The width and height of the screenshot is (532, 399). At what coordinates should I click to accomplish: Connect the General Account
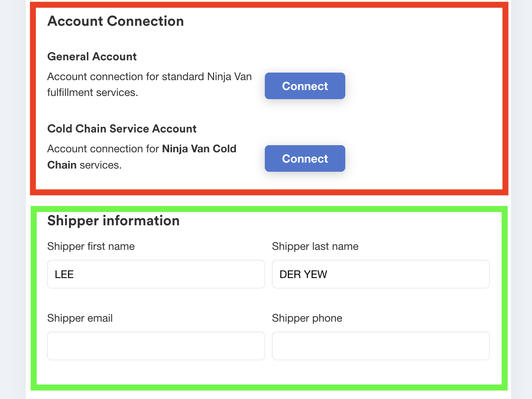click(x=305, y=86)
